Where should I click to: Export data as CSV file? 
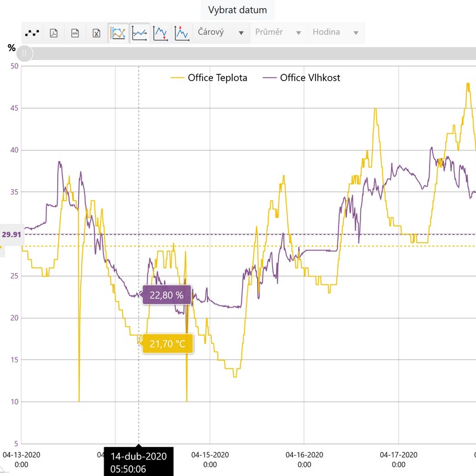[75, 33]
